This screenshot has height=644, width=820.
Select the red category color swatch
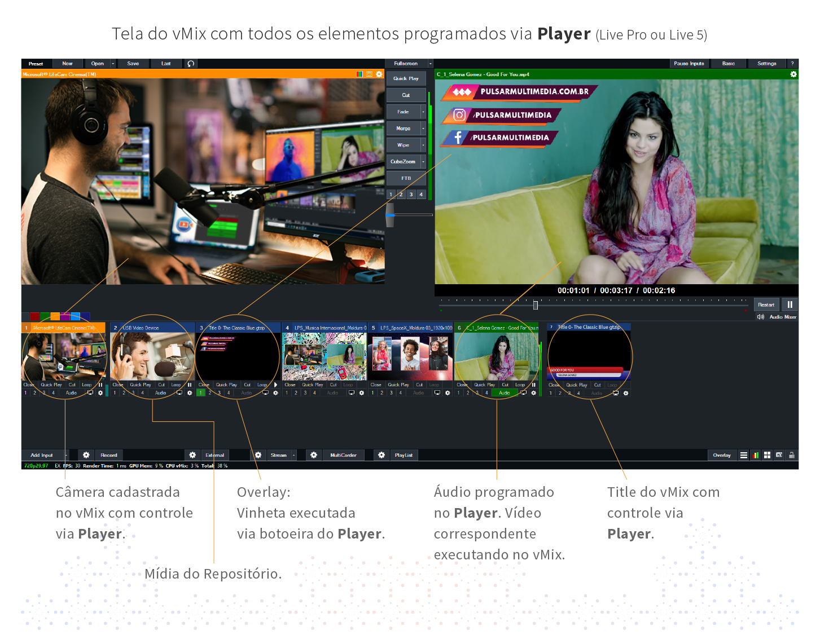(x=35, y=316)
